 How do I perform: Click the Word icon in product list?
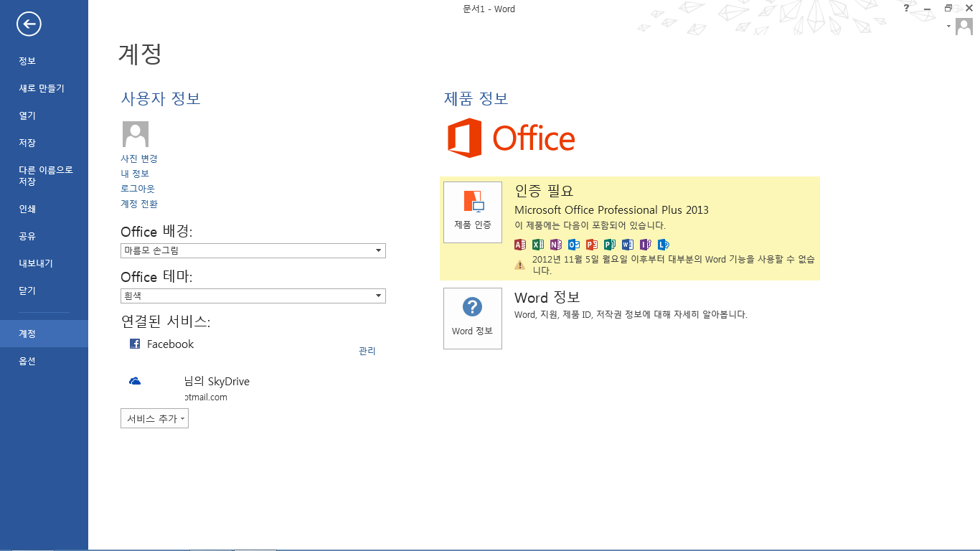pyautogui.click(x=628, y=245)
